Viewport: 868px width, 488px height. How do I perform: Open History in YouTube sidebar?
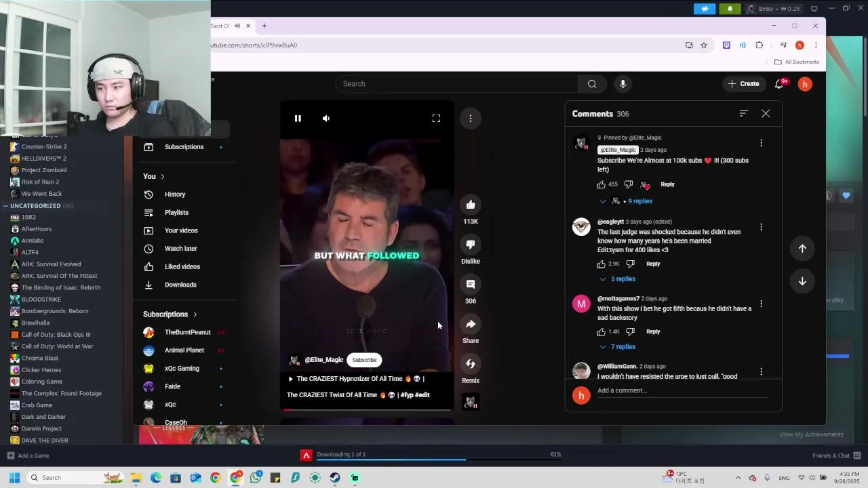click(175, 195)
